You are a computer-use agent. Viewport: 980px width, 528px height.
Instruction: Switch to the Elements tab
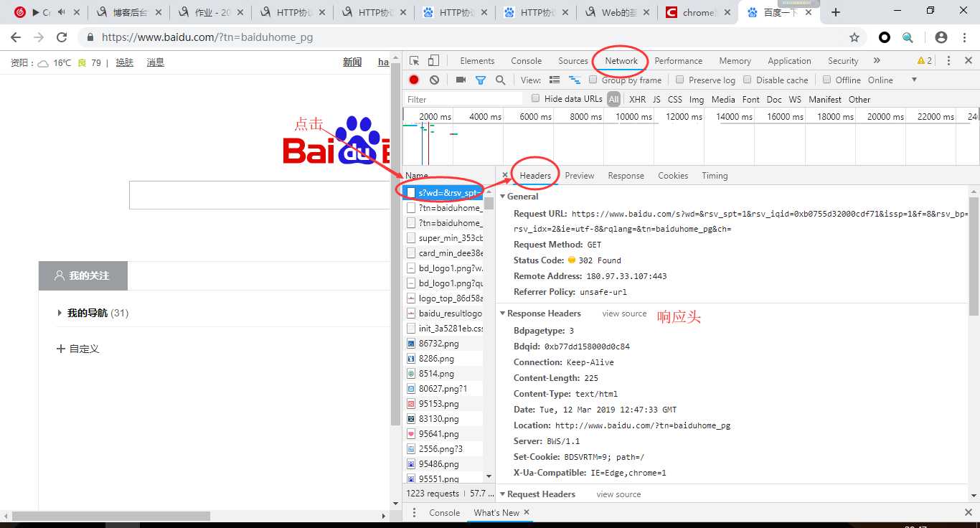[477, 61]
